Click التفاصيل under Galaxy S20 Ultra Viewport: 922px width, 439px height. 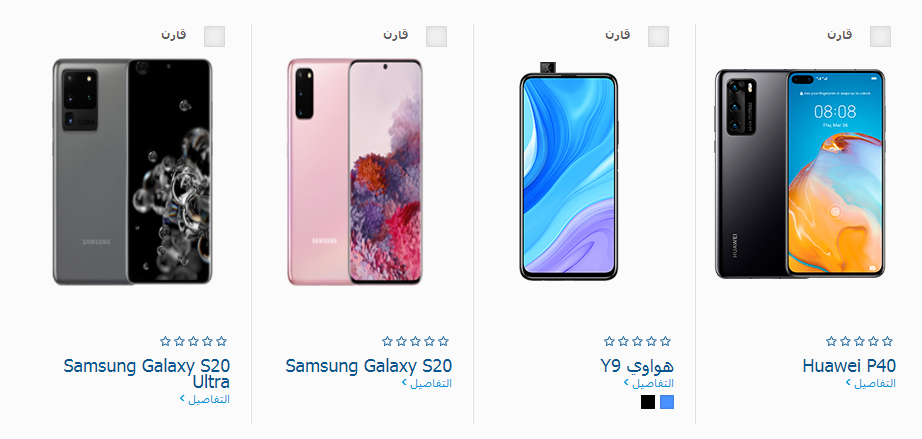(x=205, y=400)
